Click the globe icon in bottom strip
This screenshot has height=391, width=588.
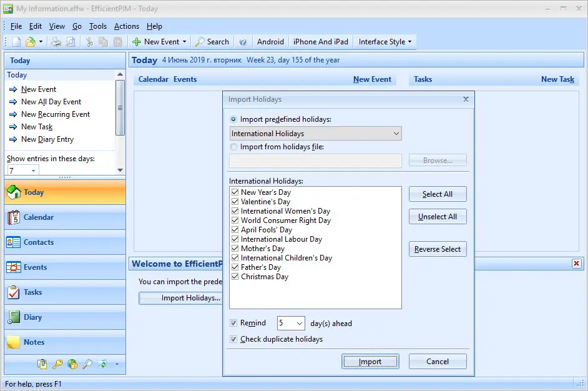coord(72,364)
